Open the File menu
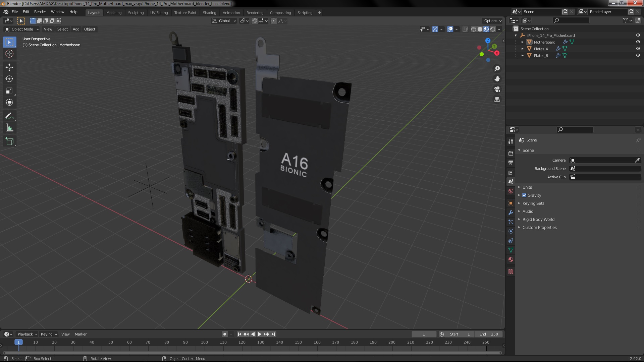The height and width of the screenshot is (362, 644). pyautogui.click(x=15, y=12)
